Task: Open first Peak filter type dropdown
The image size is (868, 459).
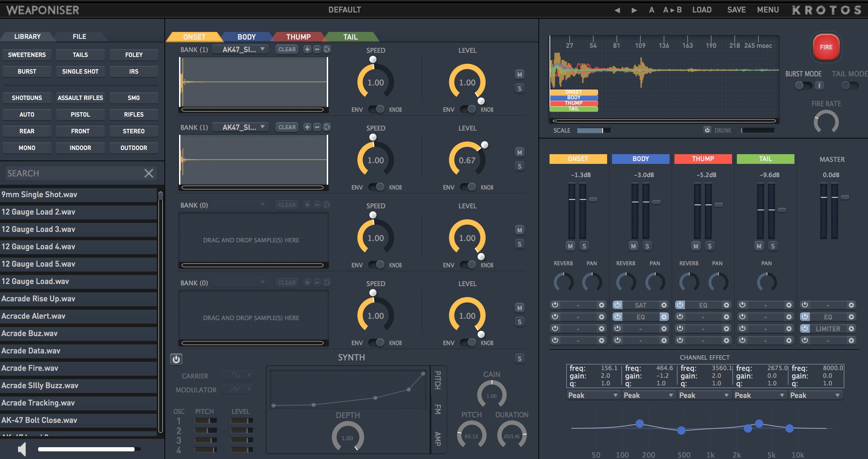Action: [x=593, y=395]
